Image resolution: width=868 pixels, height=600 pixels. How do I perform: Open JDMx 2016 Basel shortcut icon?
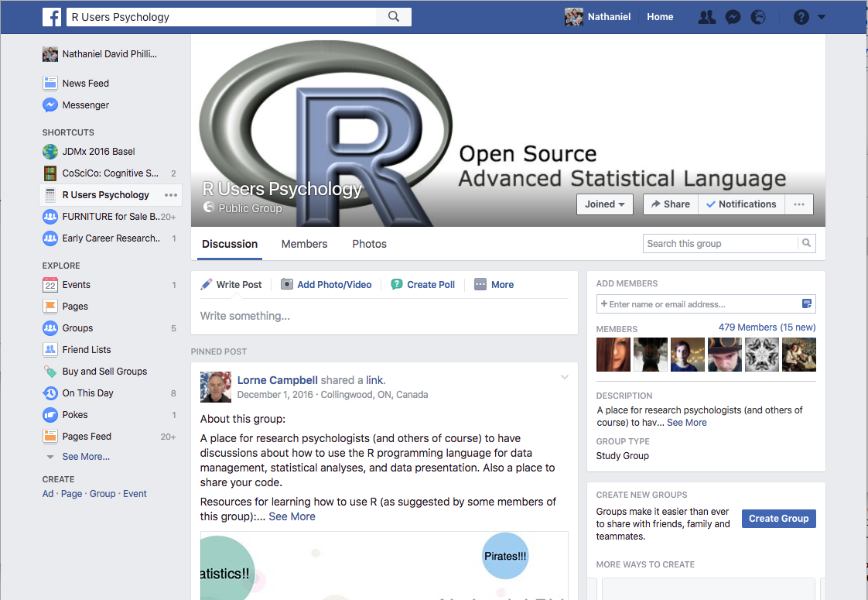(x=50, y=151)
